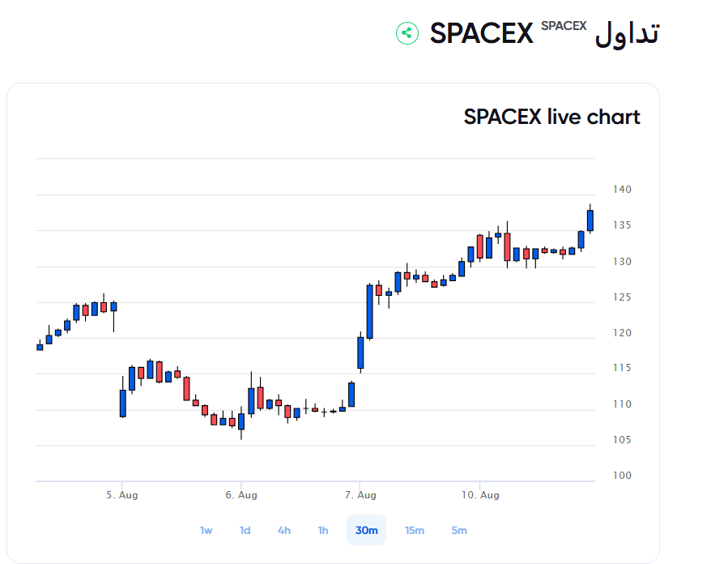Select the 5m timeframe
The image size is (728, 564).
pyautogui.click(x=459, y=530)
